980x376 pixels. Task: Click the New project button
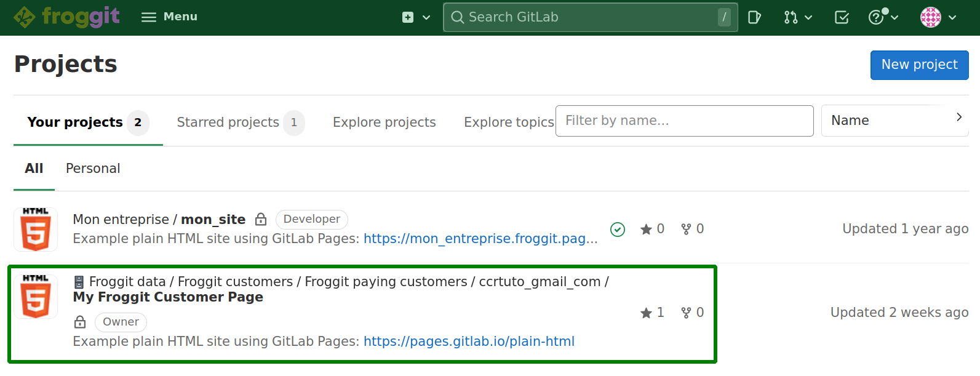coord(919,65)
